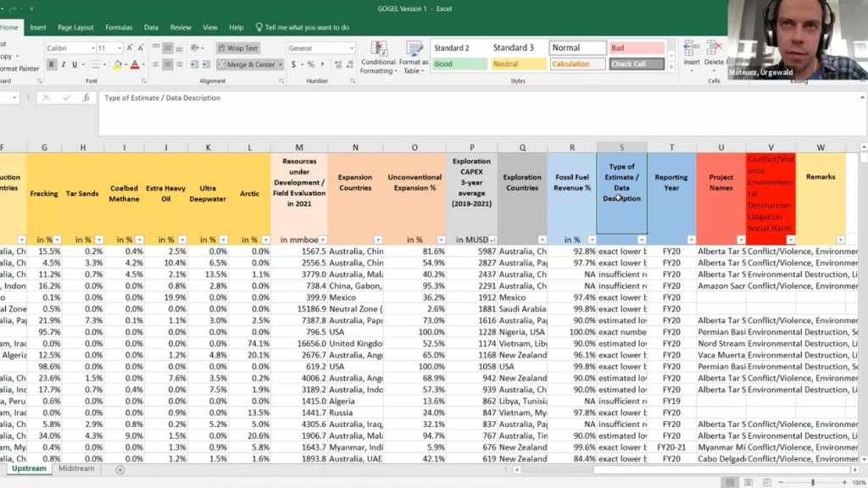This screenshot has height=488, width=868.
Task: Select Page Layout view icon
Action: 748,482
